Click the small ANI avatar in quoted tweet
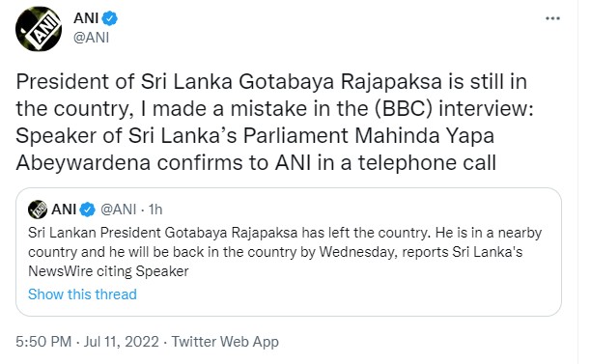The image size is (591, 364). click(x=38, y=210)
